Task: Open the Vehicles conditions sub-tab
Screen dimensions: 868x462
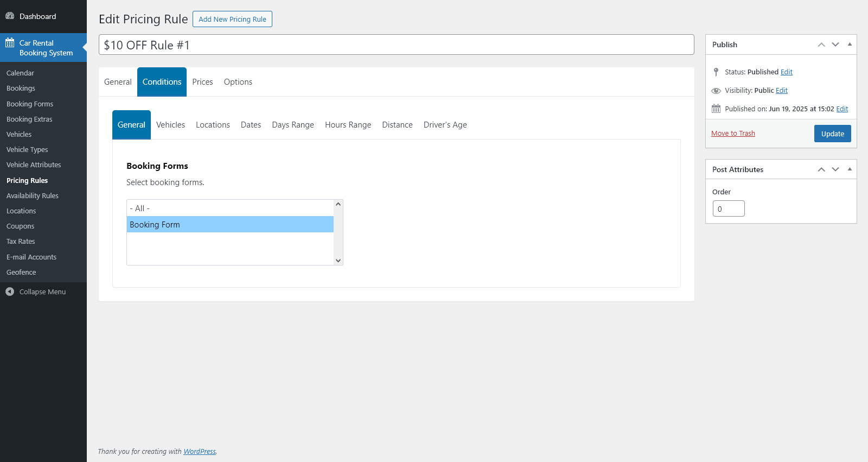Action: click(170, 125)
